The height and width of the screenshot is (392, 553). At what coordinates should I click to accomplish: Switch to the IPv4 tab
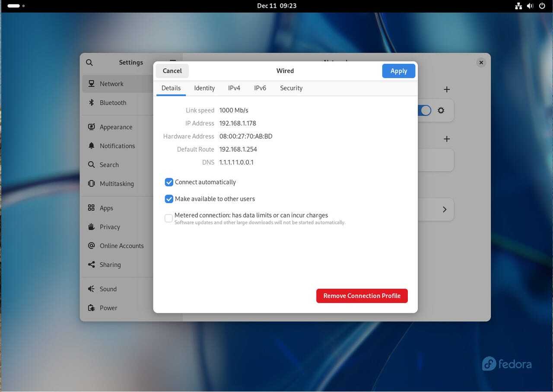pyautogui.click(x=234, y=88)
